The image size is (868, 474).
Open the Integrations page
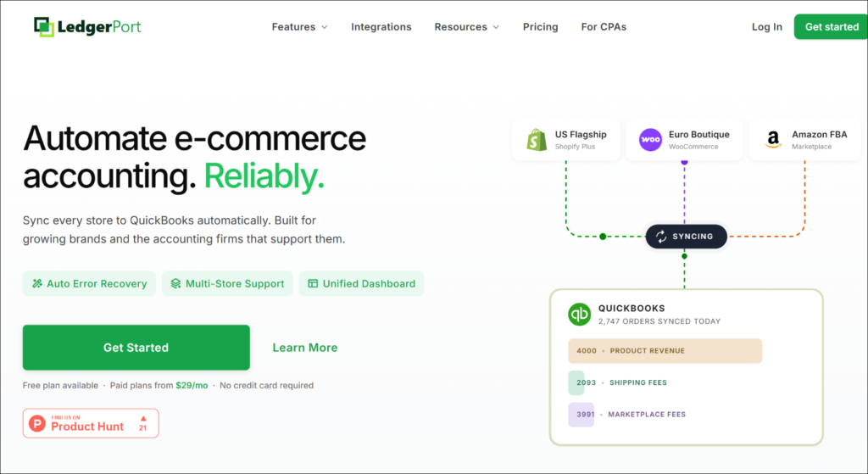(x=381, y=26)
